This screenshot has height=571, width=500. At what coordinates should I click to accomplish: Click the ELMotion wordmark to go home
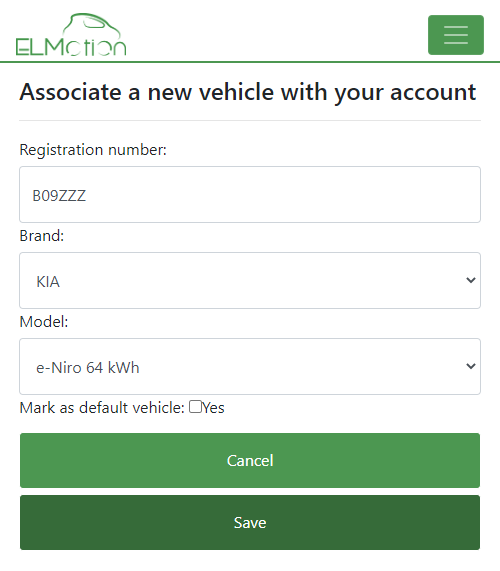[x=71, y=47]
